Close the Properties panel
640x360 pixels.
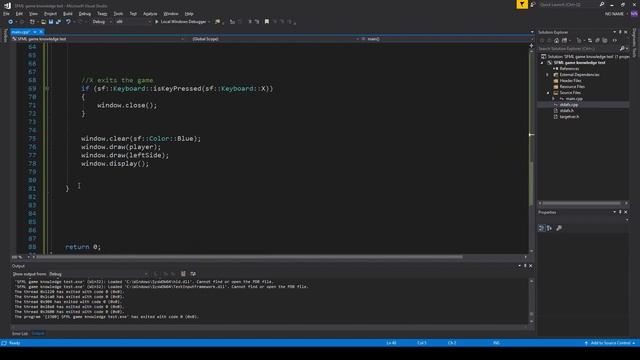625,212
